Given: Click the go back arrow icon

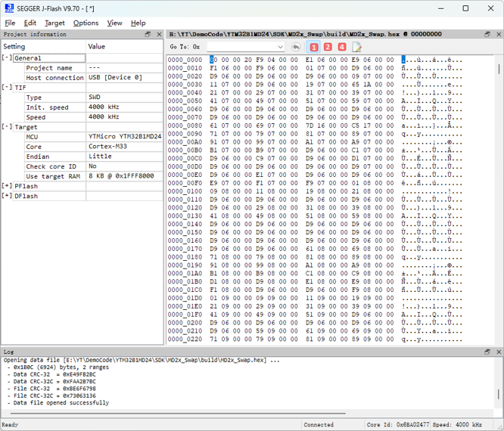Looking at the screenshot, I should tap(296, 47).
